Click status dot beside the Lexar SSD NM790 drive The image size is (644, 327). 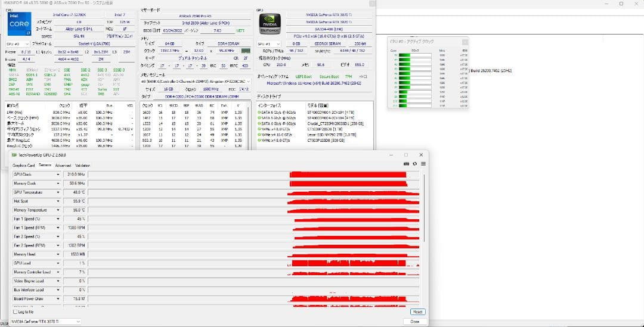pyautogui.click(x=259, y=135)
